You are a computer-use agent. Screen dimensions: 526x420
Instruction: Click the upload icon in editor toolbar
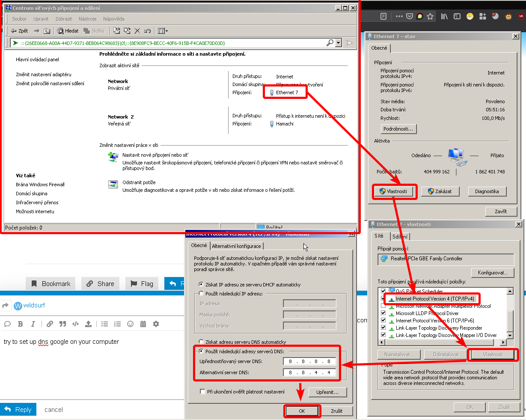[x=88, y=324]
